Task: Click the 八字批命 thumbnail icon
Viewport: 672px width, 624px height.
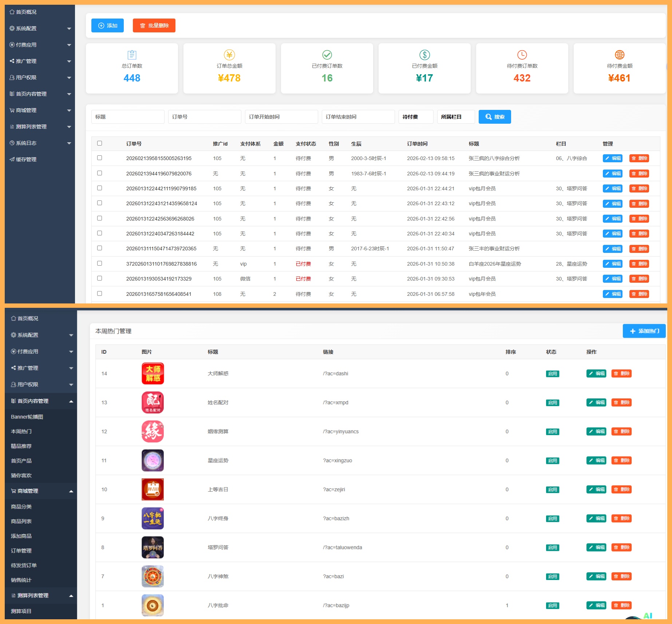Action: (153, 605)
